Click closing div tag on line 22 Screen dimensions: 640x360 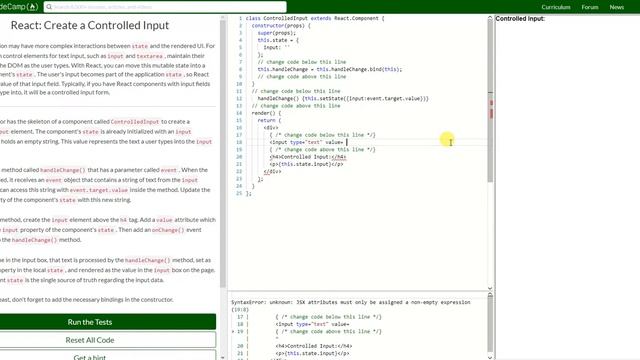tap(272, 171)
